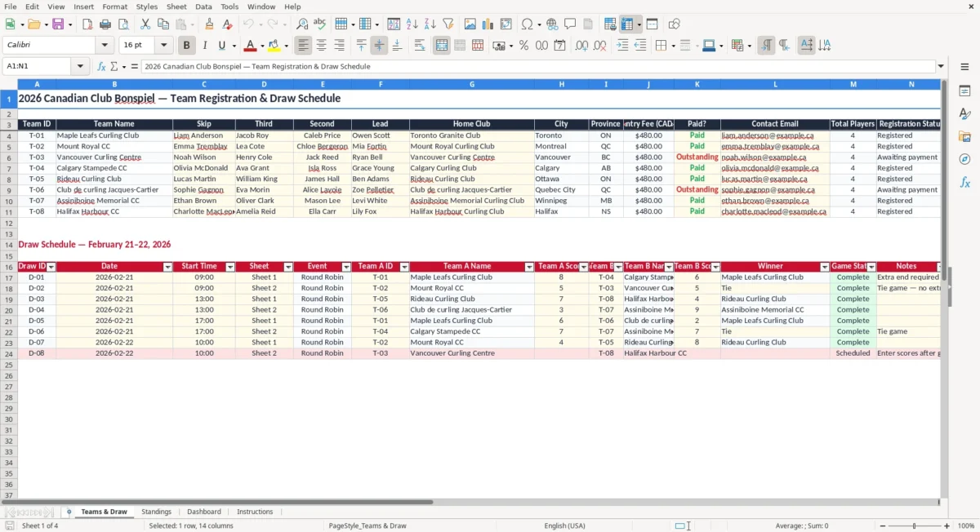The width and height of the screenshot is (980, 532).
Task: Open the Function Wizard fx icon
Action: click(101, 67)
